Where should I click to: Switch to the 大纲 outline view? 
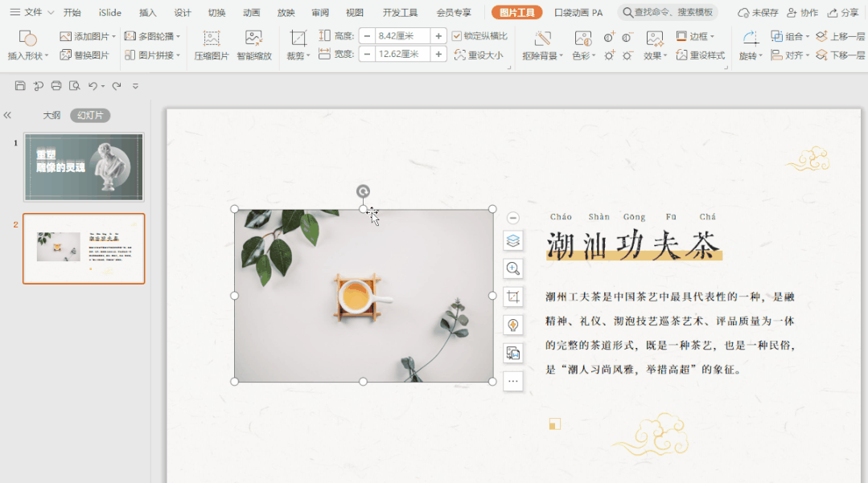(x=51, y=115)
